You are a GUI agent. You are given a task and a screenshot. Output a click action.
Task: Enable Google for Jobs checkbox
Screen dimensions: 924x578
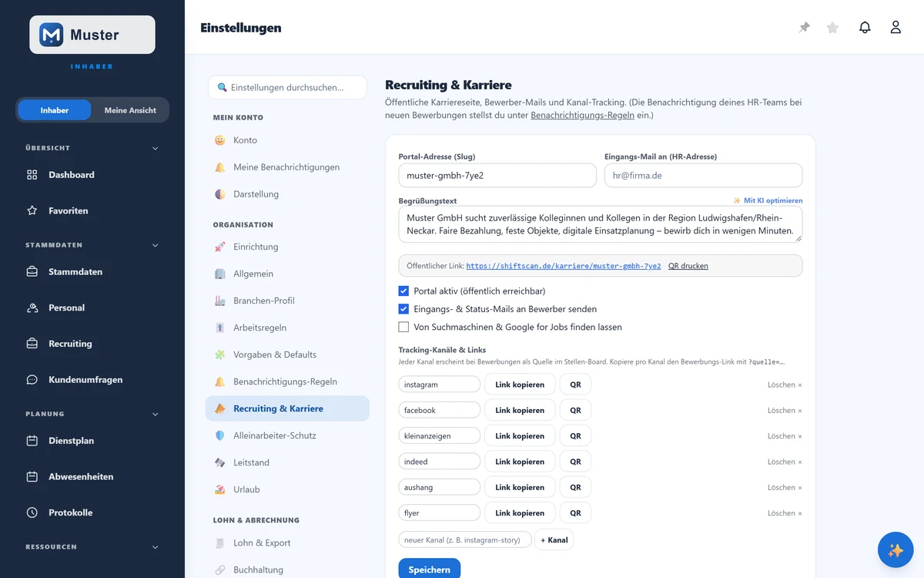coord(403,327)
